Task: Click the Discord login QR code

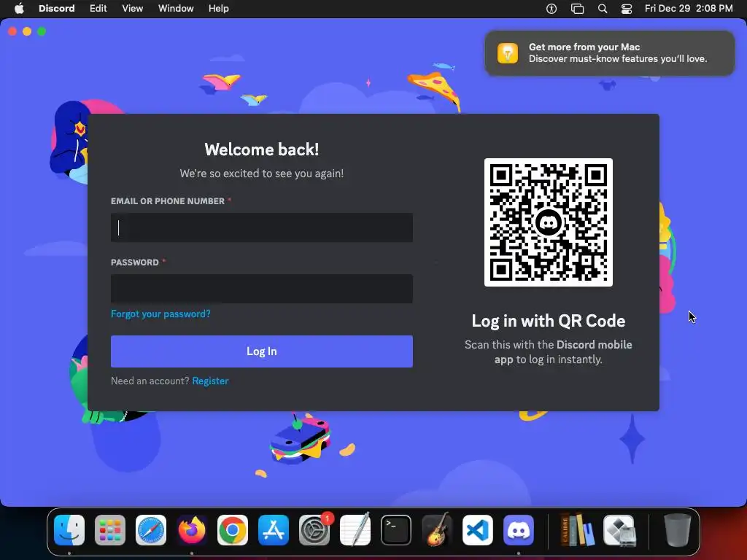Action: tap(549, 222)
